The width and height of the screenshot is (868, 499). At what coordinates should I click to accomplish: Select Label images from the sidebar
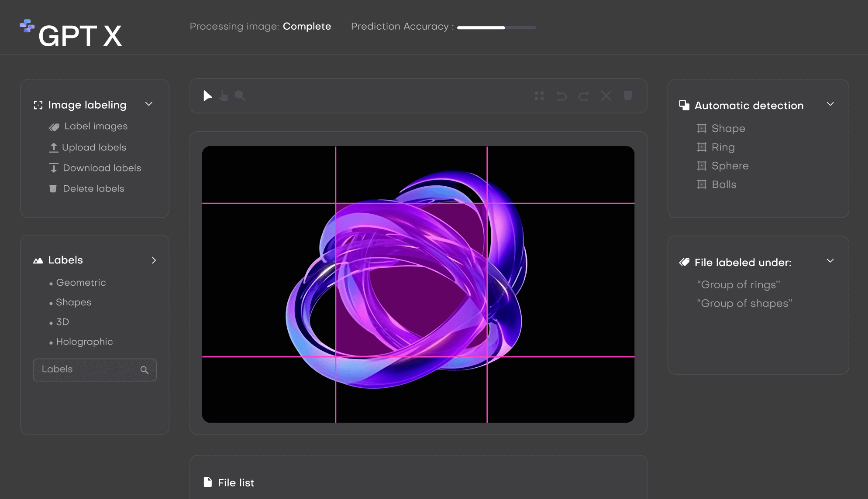pyautogui.click(x=96, y=126)
